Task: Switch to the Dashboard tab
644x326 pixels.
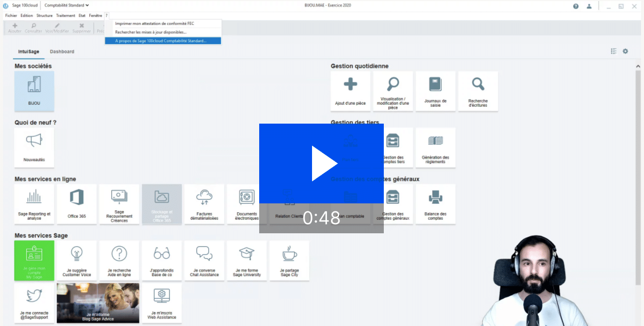Action: tap(62, 51)
